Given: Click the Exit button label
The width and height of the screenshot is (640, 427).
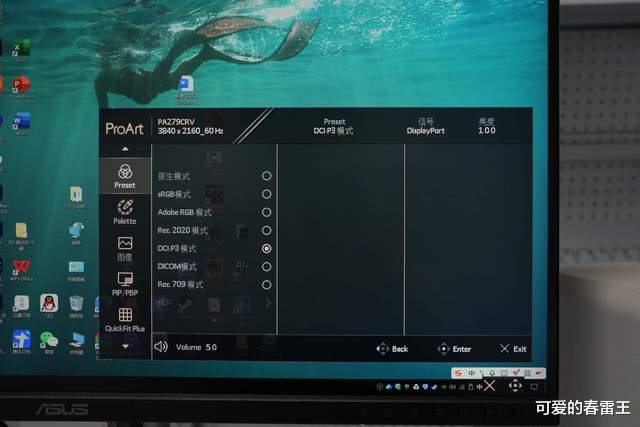Looking at the screenshot, I should (520, 349).
